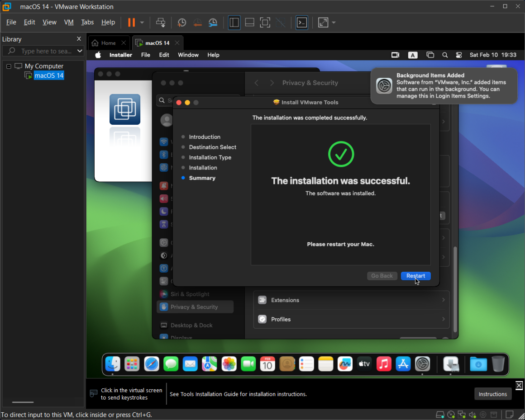Switch to the macOS 14 tab
This screenshot has height=420, width=525.
coord(157,43)
